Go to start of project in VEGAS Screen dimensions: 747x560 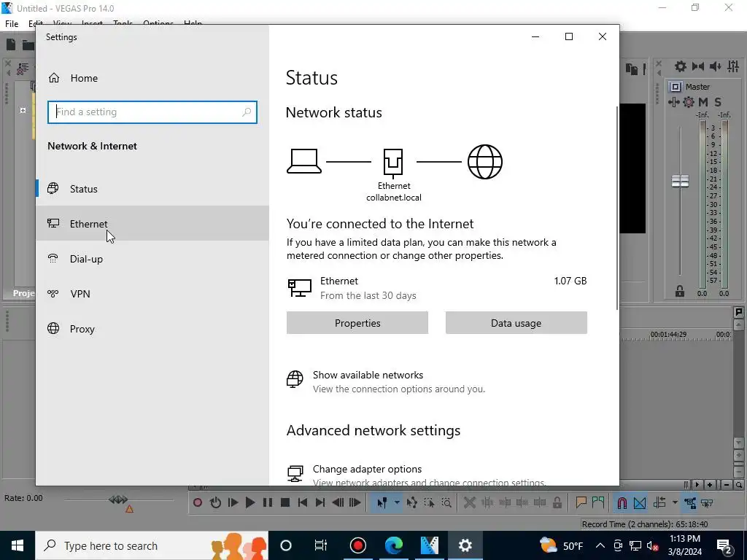(x=303, y=502)
